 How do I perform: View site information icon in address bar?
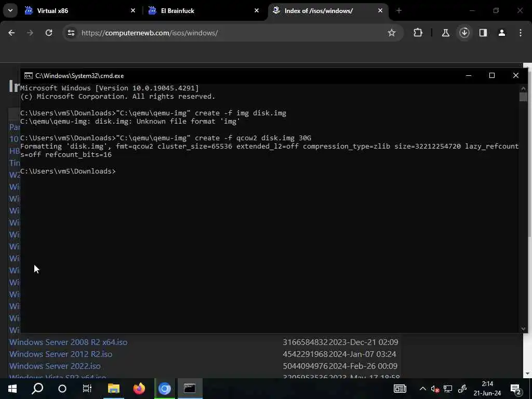(71, 33)
